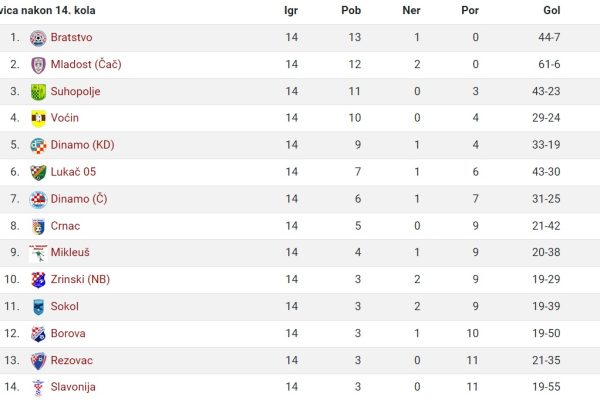Click the Bratstvo club crest icon

[38, 38]
